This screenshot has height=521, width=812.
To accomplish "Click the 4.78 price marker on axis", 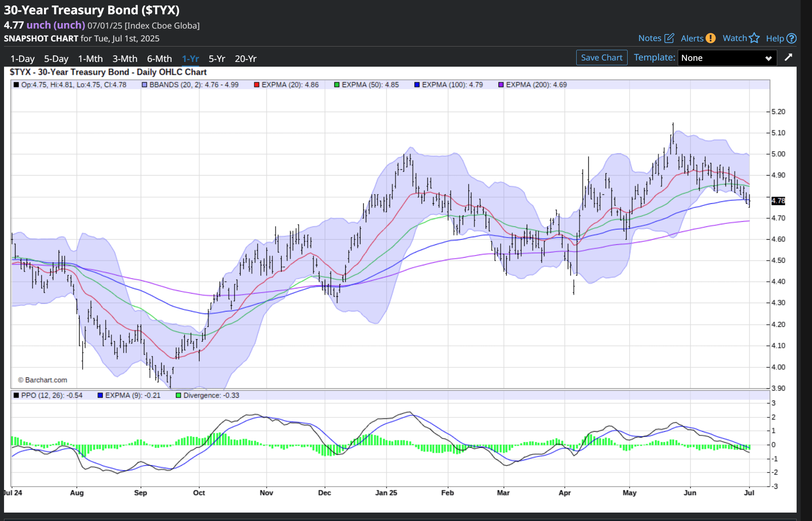I will tap(778, 201).
